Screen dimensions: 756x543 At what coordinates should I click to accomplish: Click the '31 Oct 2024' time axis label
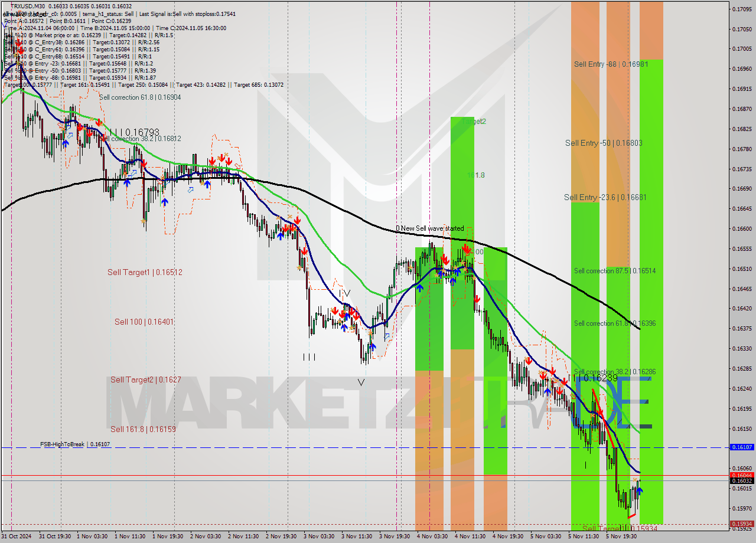pos(17,537)
